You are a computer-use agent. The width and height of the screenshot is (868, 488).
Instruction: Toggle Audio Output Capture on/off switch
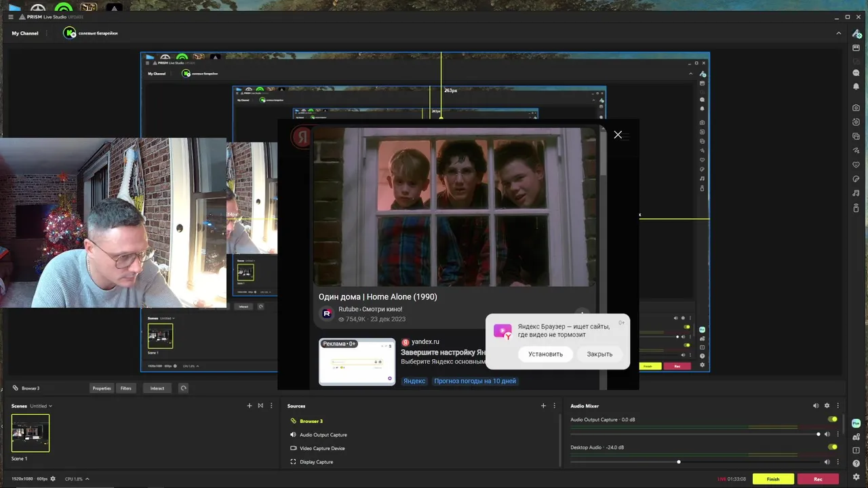pos(833,420)
